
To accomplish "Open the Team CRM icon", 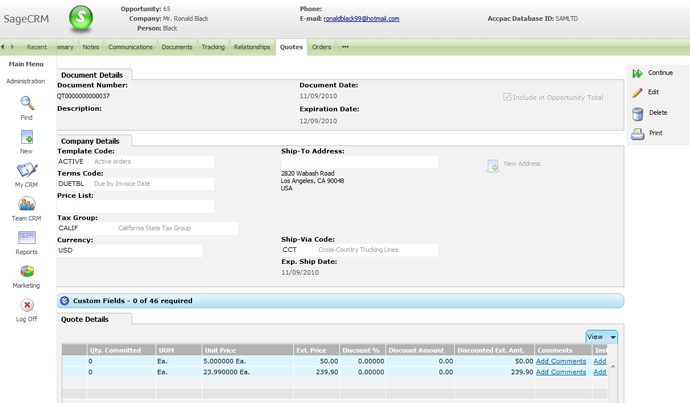I will click(27, 204).
